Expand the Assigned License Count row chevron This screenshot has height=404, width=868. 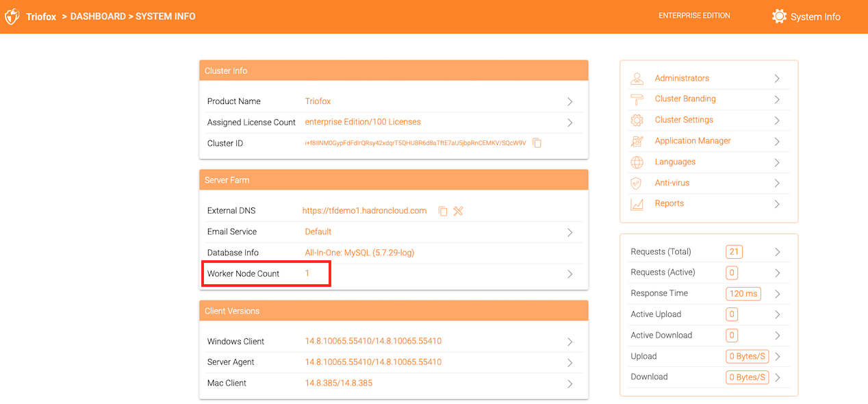coord(570,123)
